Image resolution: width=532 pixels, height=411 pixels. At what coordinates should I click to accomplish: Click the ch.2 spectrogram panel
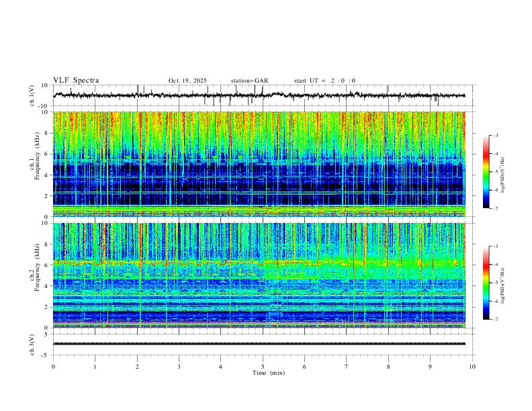click(x=259, y=275)
